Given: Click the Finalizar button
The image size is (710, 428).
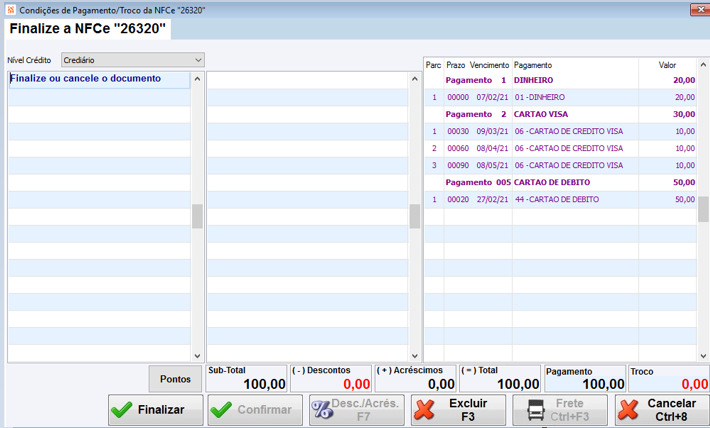Looking at the screenshot, I should 156,410.
